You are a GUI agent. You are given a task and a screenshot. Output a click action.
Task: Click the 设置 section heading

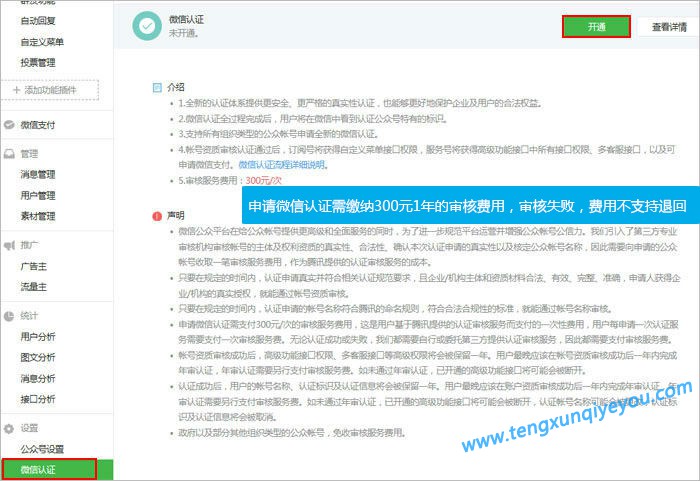pyautogui.click(x=29, y=428)
